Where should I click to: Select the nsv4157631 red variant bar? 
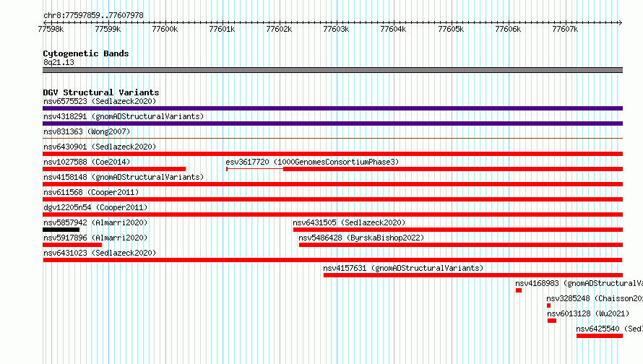473,275
